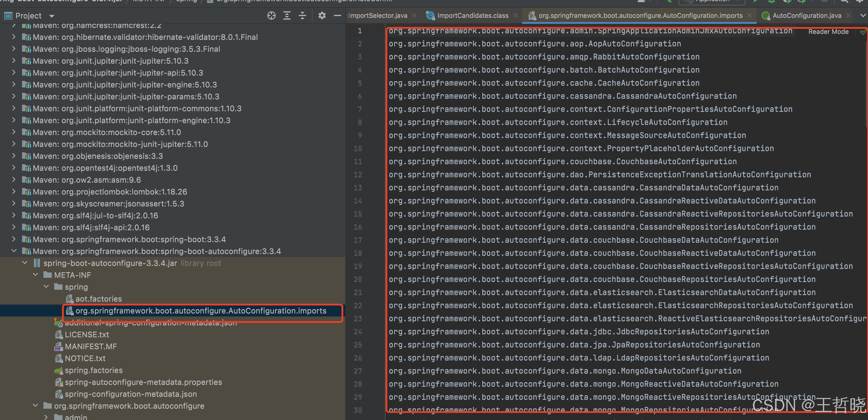Open the Project view dropdown
The image size is (868, 420).
[x=51, y=16]
